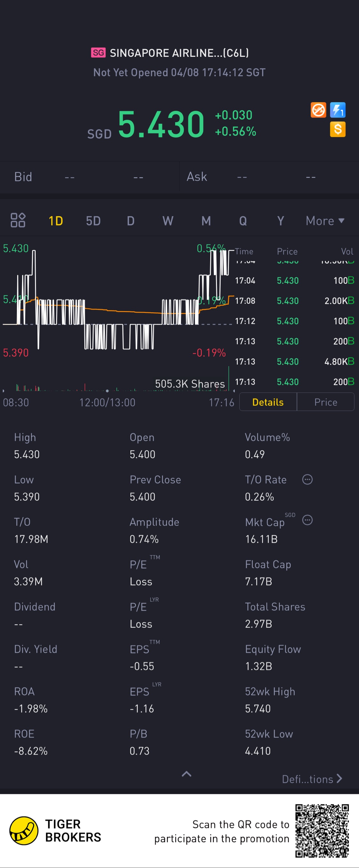
Task: Tap the SINGAPORE AIRLINE...(C6L) title
Action: click(x=179, y=53)
